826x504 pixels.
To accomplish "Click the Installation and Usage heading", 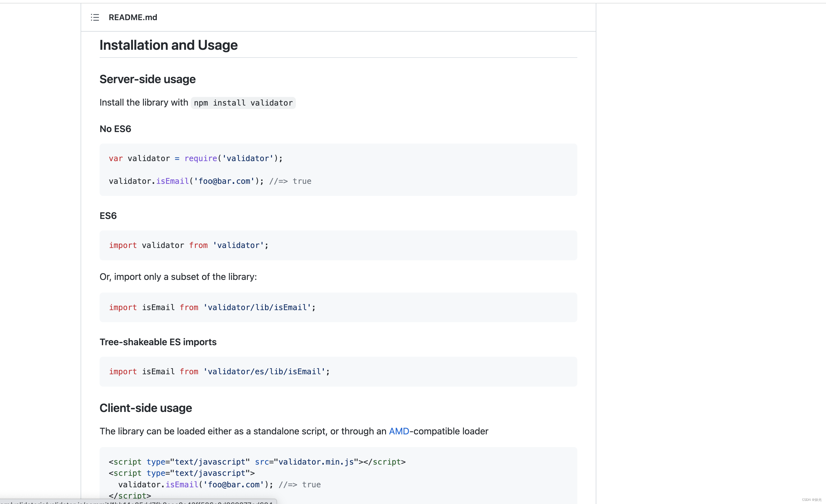I will click(x=168, y=45).
